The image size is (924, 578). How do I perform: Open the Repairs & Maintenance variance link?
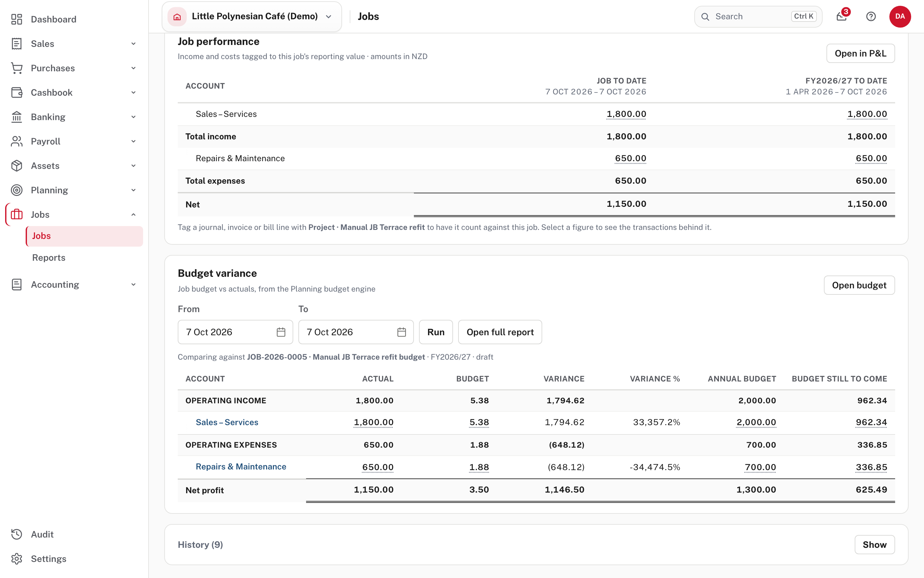tap(241, 466)
